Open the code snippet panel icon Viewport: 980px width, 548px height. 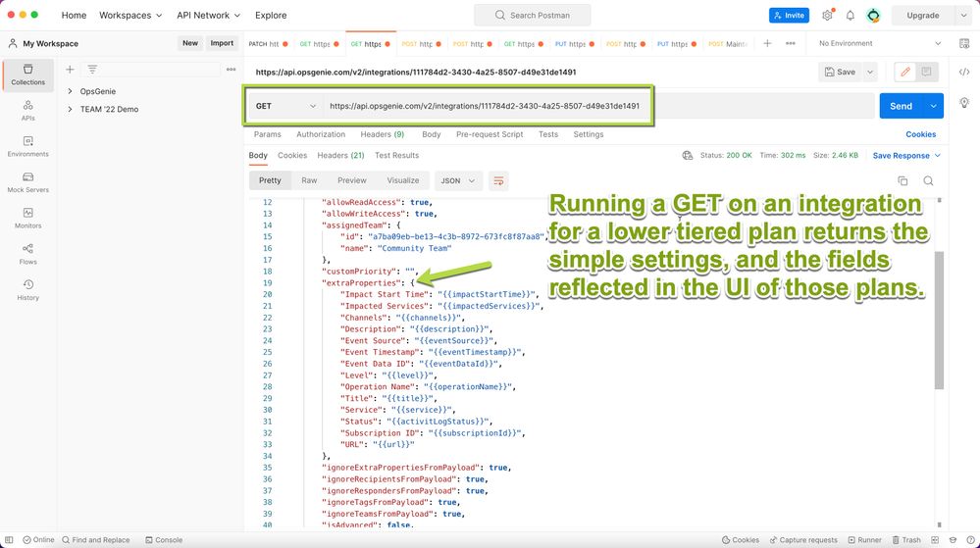pos(964,72)
